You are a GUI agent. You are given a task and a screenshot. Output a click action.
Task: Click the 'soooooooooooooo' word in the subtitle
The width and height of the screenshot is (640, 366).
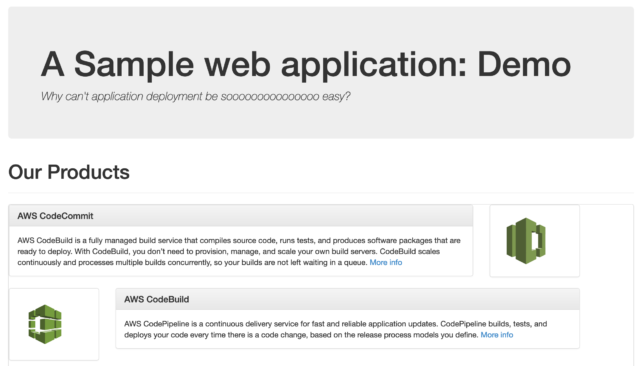click(x=270, y=96)
